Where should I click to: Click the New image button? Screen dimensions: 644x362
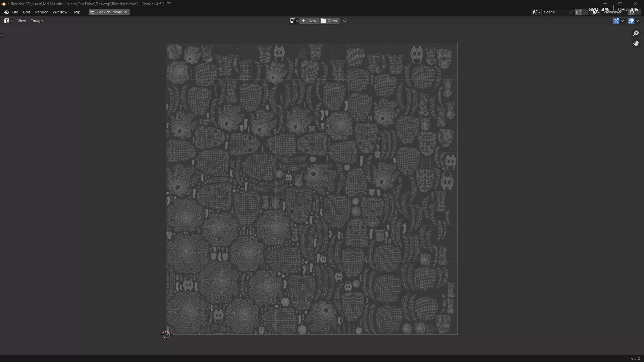tap(309, 21)
